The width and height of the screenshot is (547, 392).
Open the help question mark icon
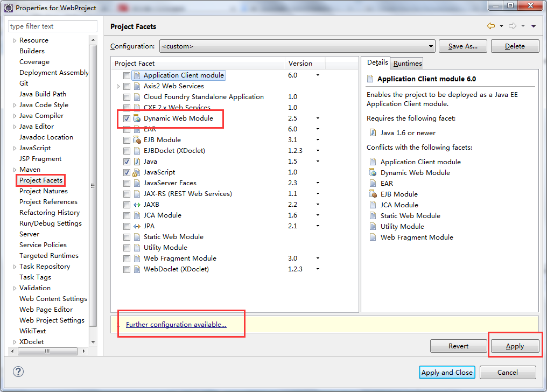(18, 372)
